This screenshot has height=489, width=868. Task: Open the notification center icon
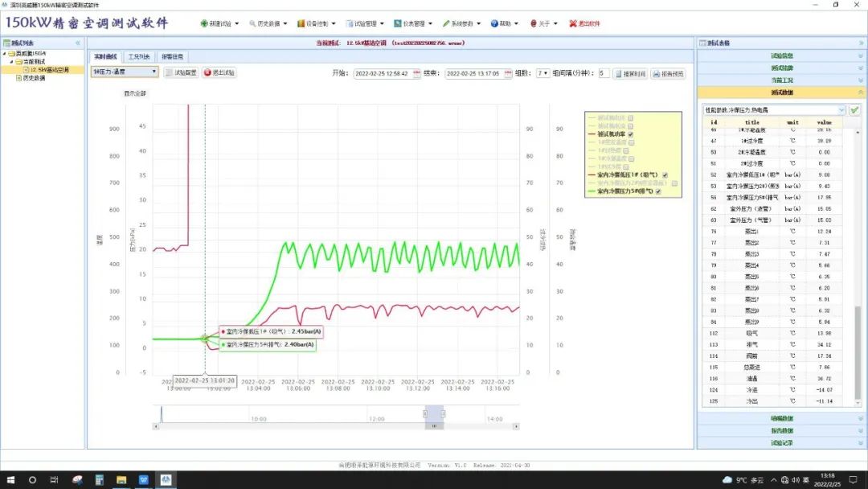point(854,480)
